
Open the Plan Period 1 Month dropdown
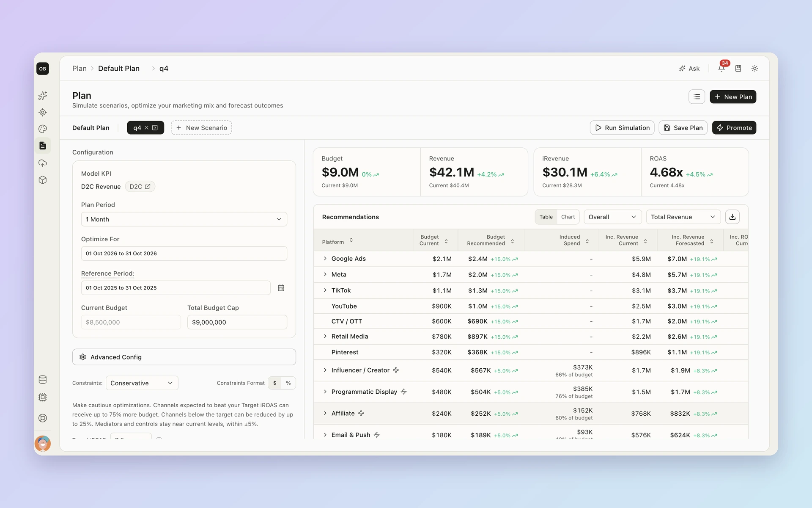(184, 219)
